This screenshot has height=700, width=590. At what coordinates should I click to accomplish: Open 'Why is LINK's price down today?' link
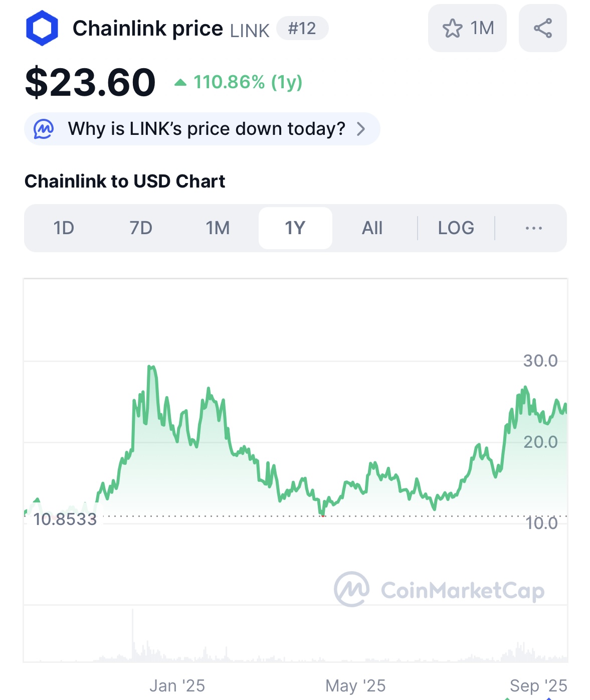coord(207,129)
